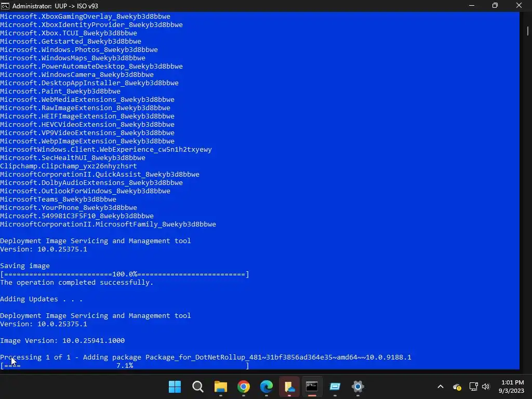Click the "Image Version: 10.0.25941.1000" line
Viewport: 532px width, 399px height.
pos(62,340)
